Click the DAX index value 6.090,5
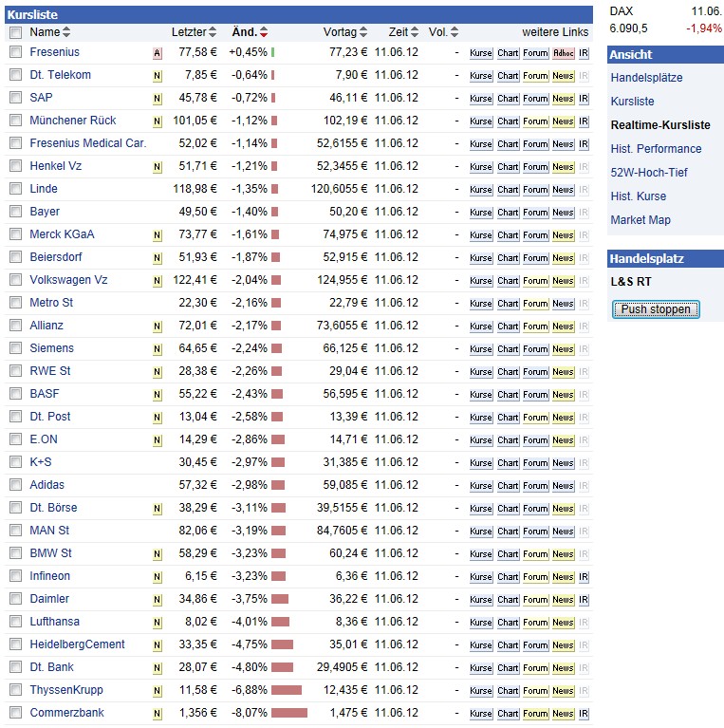 (x=628, y=28)
